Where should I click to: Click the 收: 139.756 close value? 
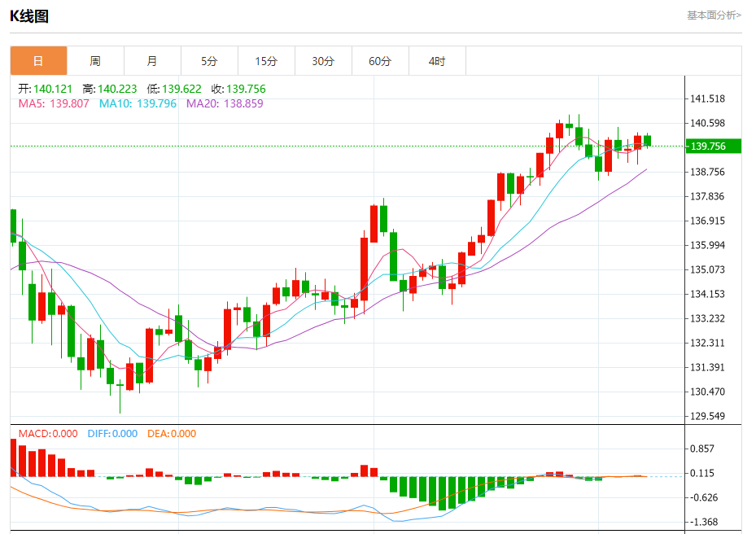(x=238, y=89)
